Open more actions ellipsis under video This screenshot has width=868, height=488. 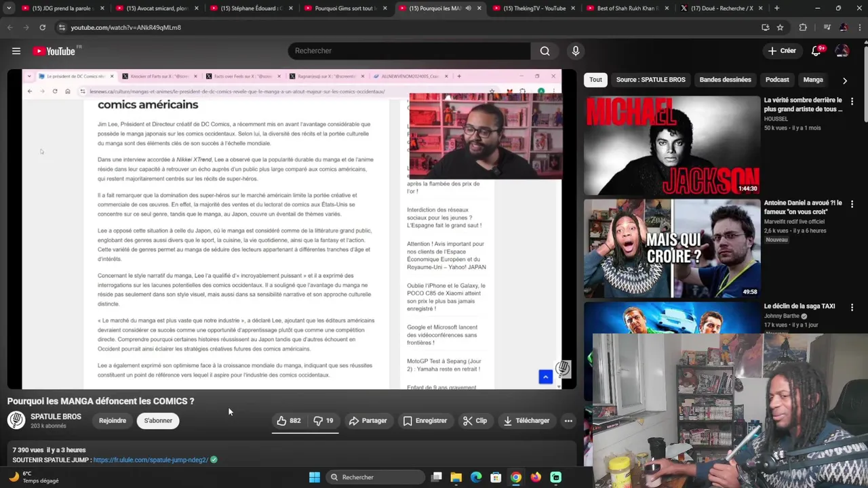click(568, 421)
